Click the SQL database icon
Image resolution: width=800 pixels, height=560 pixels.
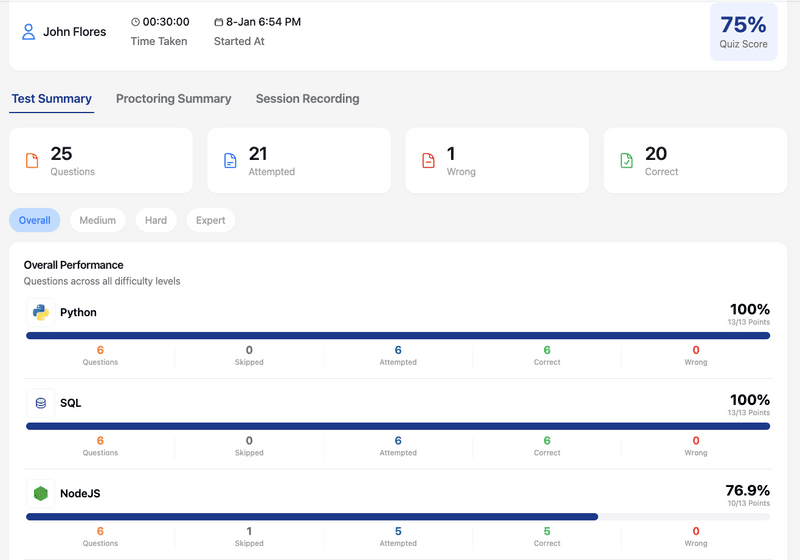coord(41,403)
